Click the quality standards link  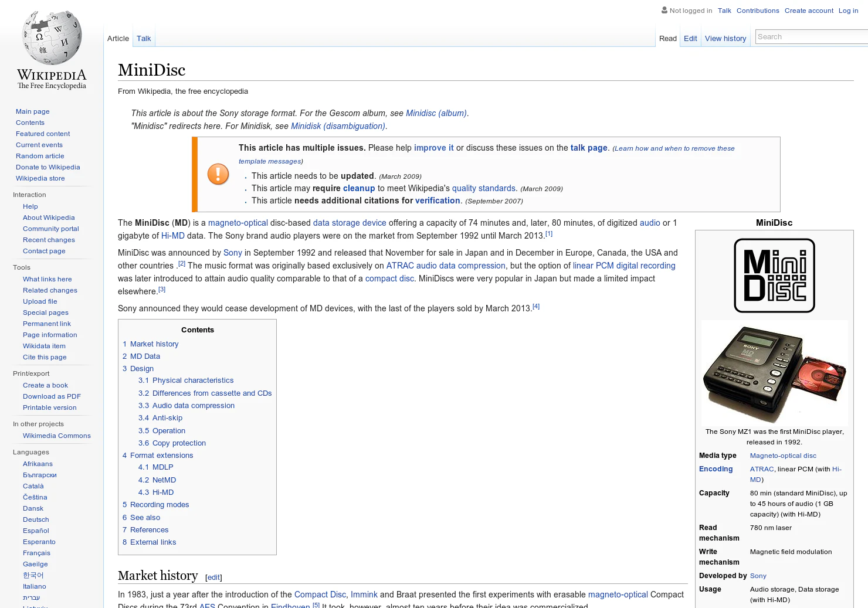click(x=484, y=188)
